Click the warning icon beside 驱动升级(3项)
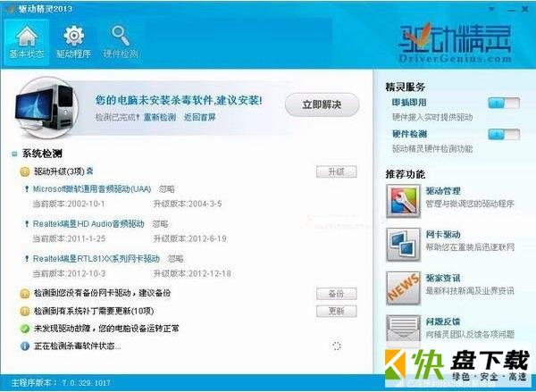This screenshot has width=536, height=392. (x=25, y=171)
